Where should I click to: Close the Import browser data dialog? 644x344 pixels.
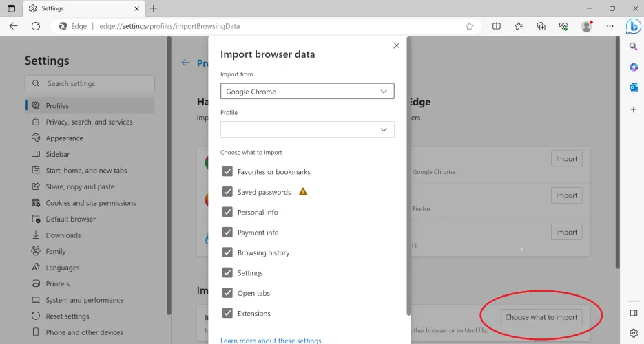click(396, 46)
